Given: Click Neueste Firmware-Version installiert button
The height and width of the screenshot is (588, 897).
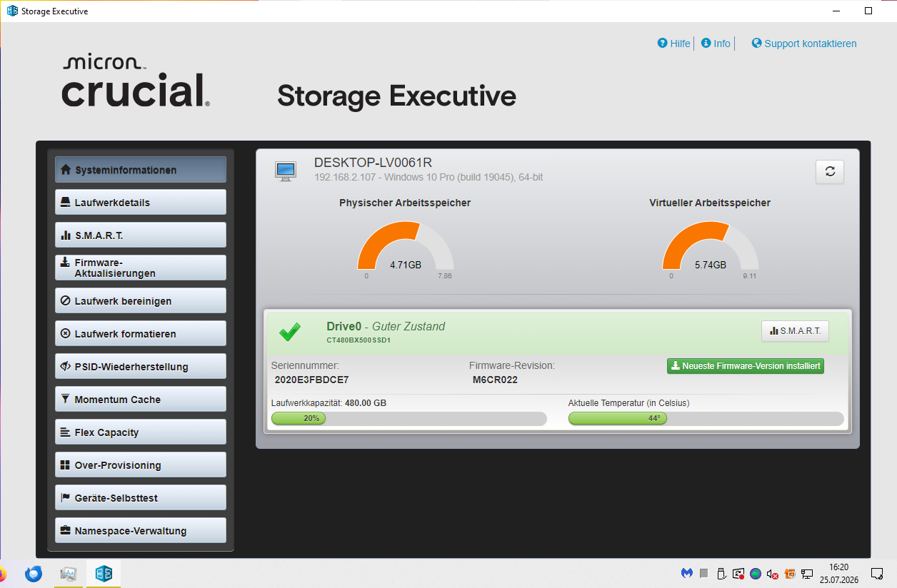Looking at the screenshot, I should pyautogui.click(x=746, y=366).
